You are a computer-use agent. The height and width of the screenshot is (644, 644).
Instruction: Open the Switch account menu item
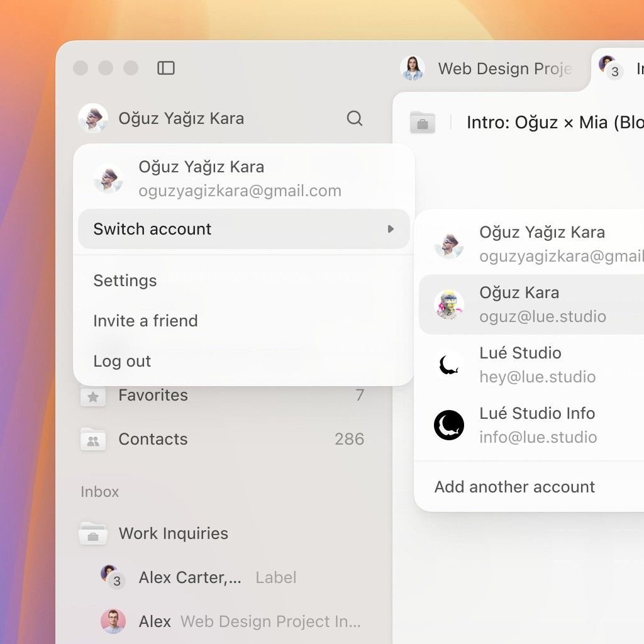click(244, 229)
